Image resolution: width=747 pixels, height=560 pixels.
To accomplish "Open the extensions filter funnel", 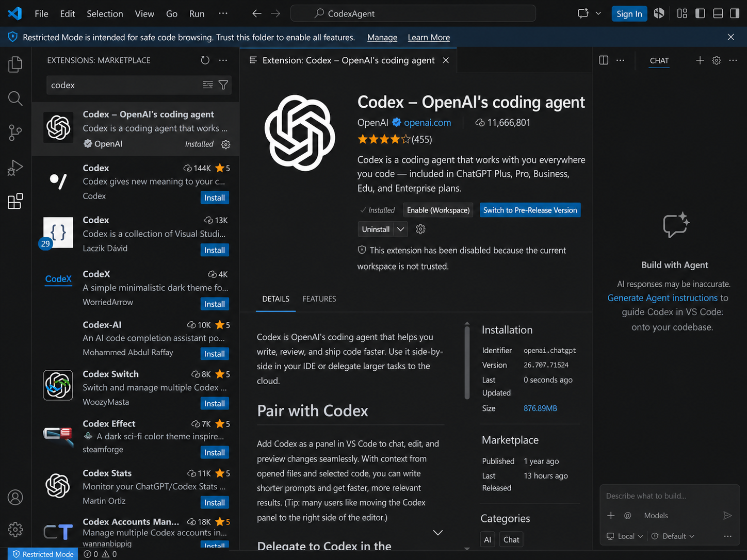I will tap(223, 85).
